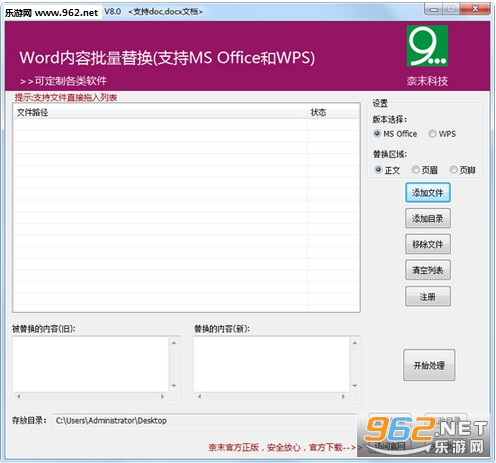
Task: Click the 提示:支持文件直接拖入列表 hint text
Action: (66, 98)
